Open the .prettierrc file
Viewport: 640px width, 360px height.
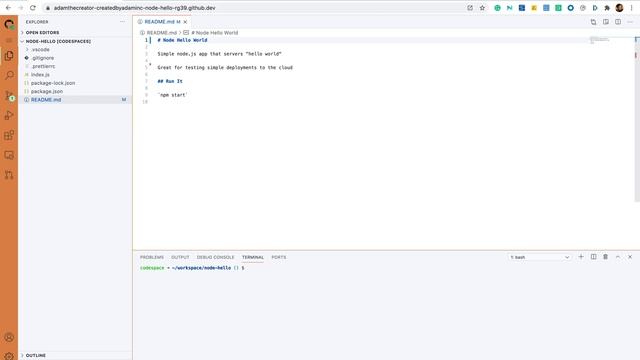[x=43, y=66]
